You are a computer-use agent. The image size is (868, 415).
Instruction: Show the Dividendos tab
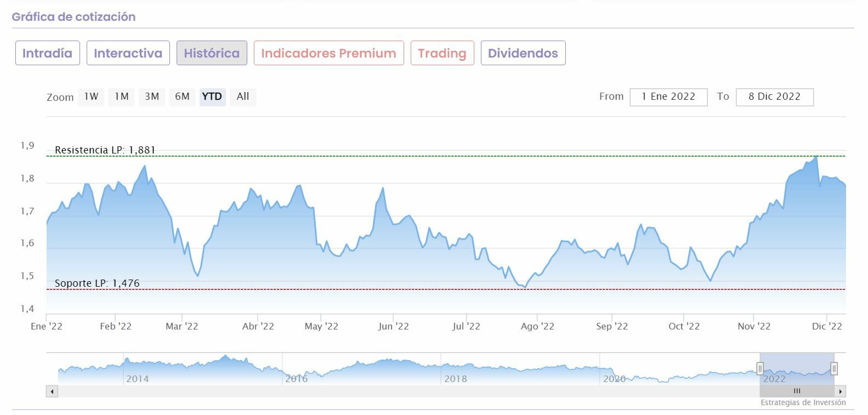(x=523, y=53)
